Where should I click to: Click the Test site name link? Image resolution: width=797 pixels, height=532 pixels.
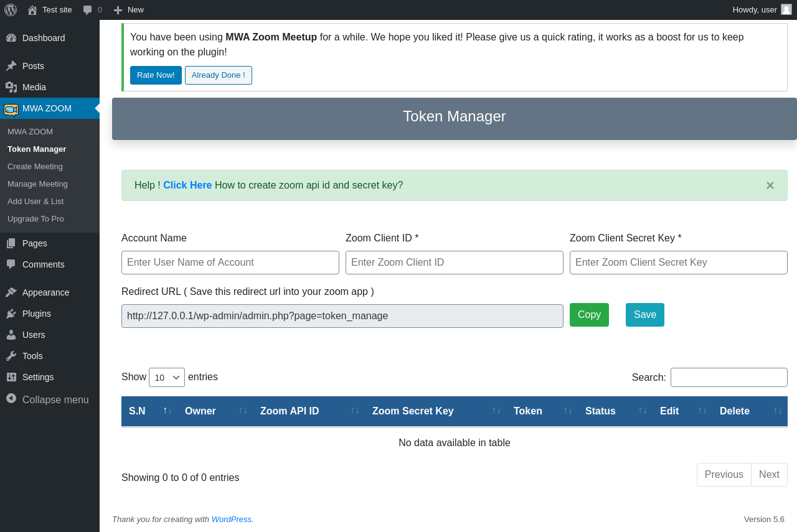pyautogui.click(x=57, y=10)
